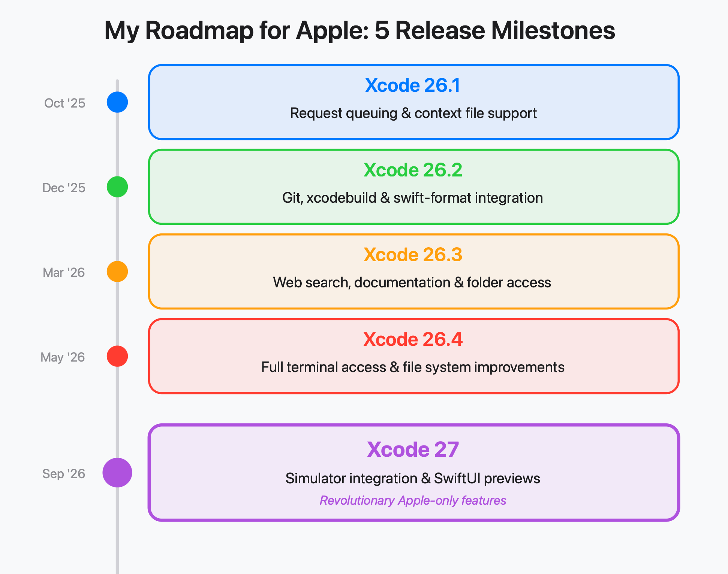Select the Xcode 26.3 heading
The image size is (728, 574).
point(413,255)
